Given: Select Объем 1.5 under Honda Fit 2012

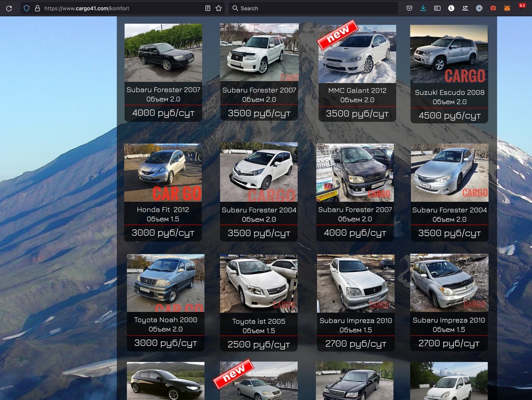Looking at the screenshot, I should click(x=163, y=219).
